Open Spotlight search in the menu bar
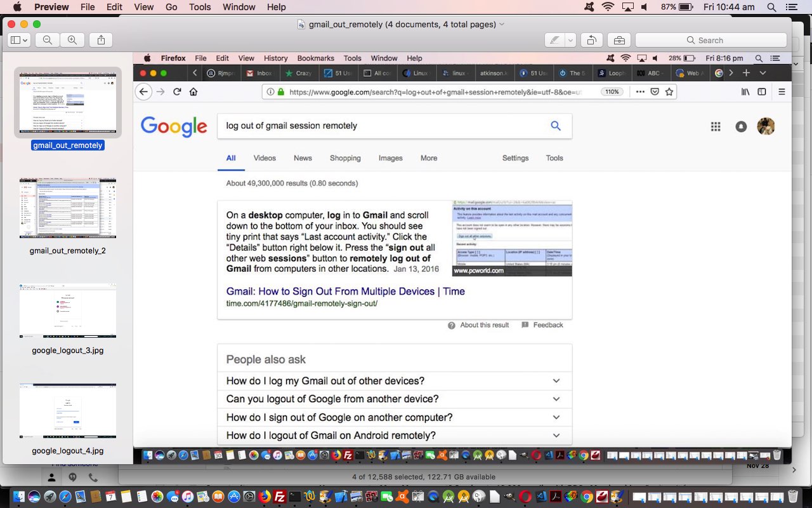The height and width of the screenshot is (508, 812). pyautogui.click(x=772, y=7)
